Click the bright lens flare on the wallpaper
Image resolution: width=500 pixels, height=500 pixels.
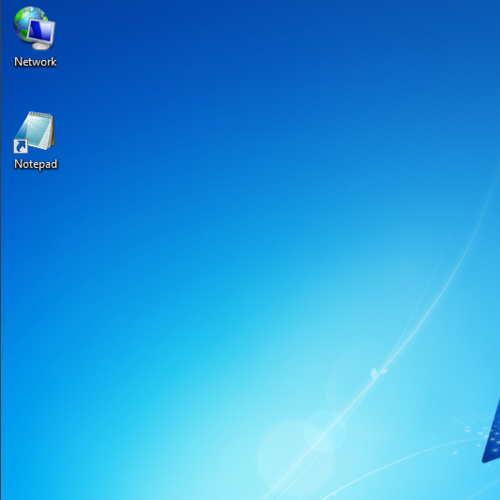(325, 430)
